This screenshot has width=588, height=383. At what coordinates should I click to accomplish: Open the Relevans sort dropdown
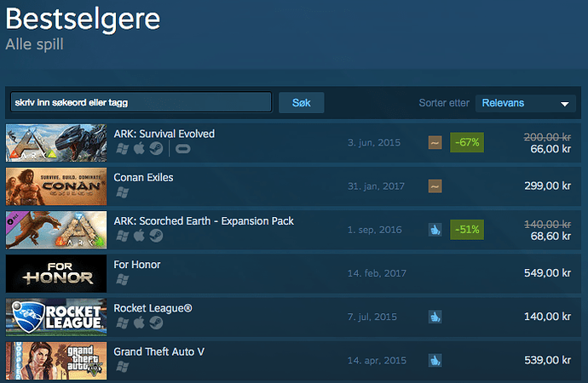526,103
